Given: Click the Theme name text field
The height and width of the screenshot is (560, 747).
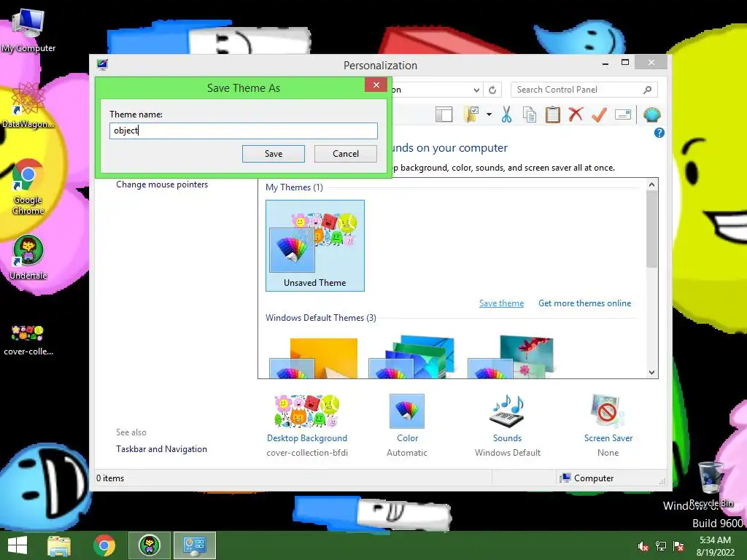Looking at the screenshot, I should pos(244,131).
